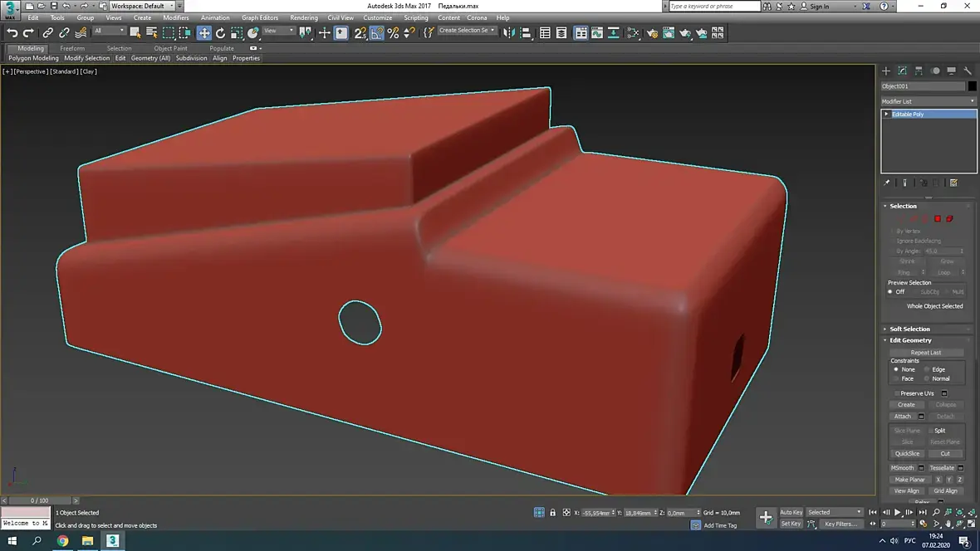Click the Auto Key button
The height and width of the screenshot is (551, 980).
[791, 512]
